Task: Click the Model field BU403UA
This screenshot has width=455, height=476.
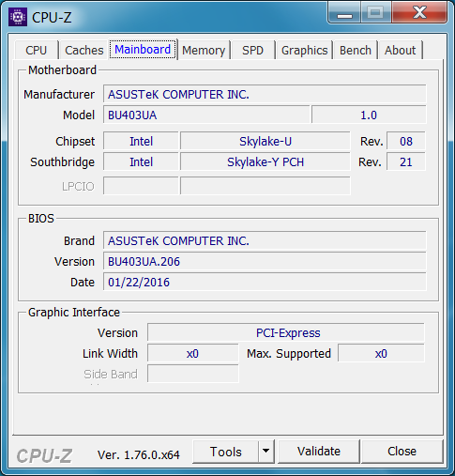Action: [x=206, y=115]
